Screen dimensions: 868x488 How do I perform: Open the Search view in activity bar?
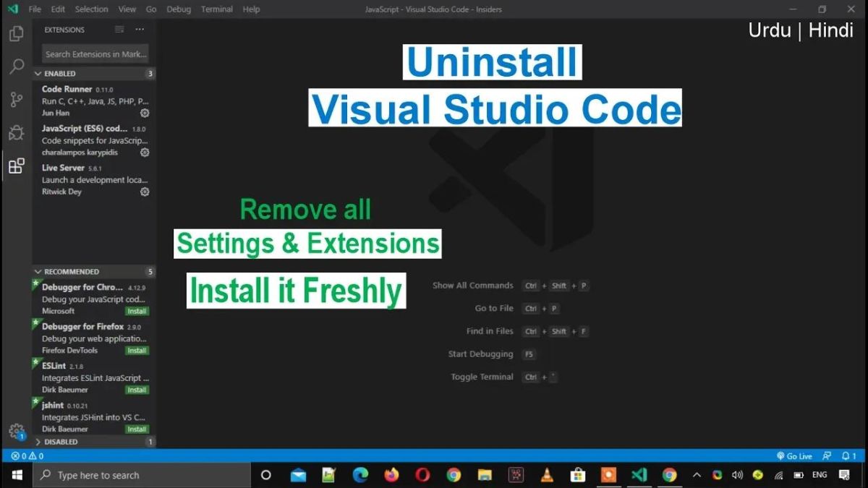tap(16, 67)
